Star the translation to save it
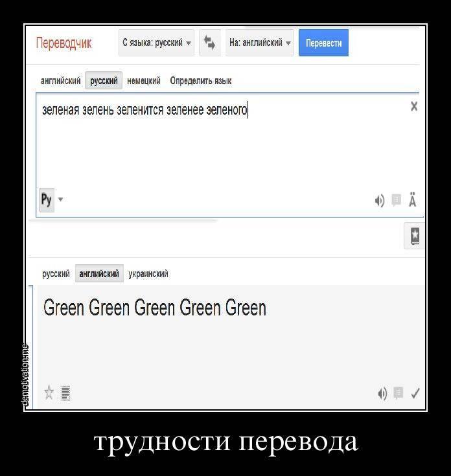 click(x=49, y=392)
